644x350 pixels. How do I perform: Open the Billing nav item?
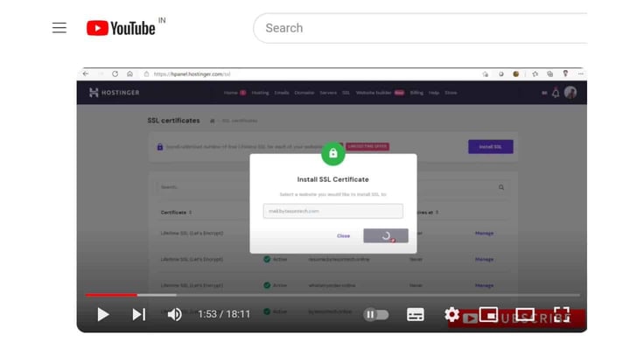coord(416,93)
